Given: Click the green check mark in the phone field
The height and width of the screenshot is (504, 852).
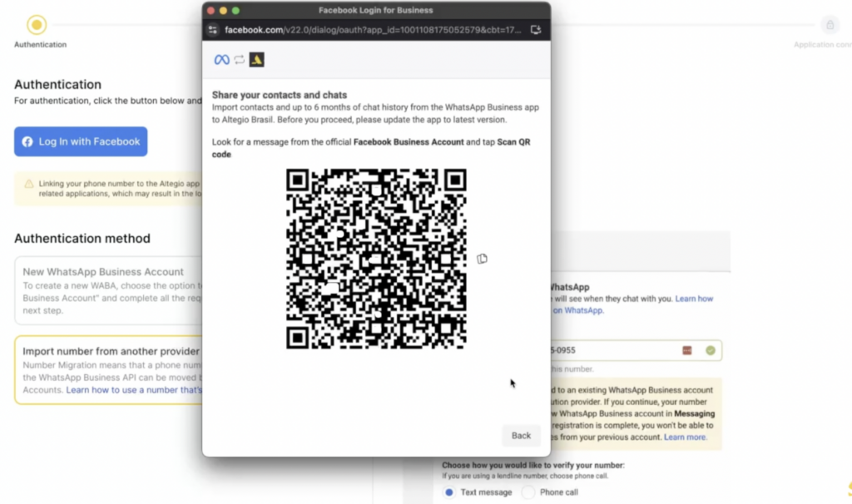Looking at the screenshot, I should point(711,351).
